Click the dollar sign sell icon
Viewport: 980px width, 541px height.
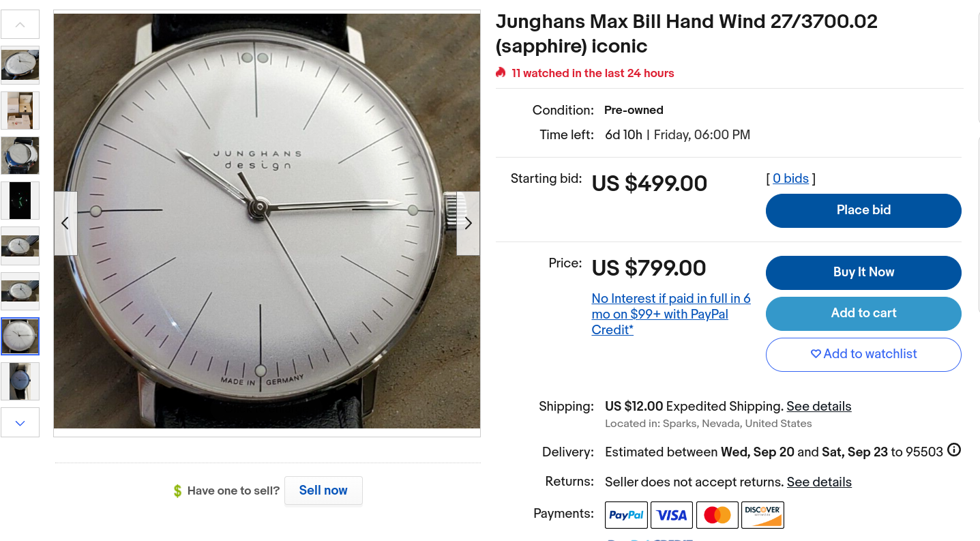pos(177,491)
